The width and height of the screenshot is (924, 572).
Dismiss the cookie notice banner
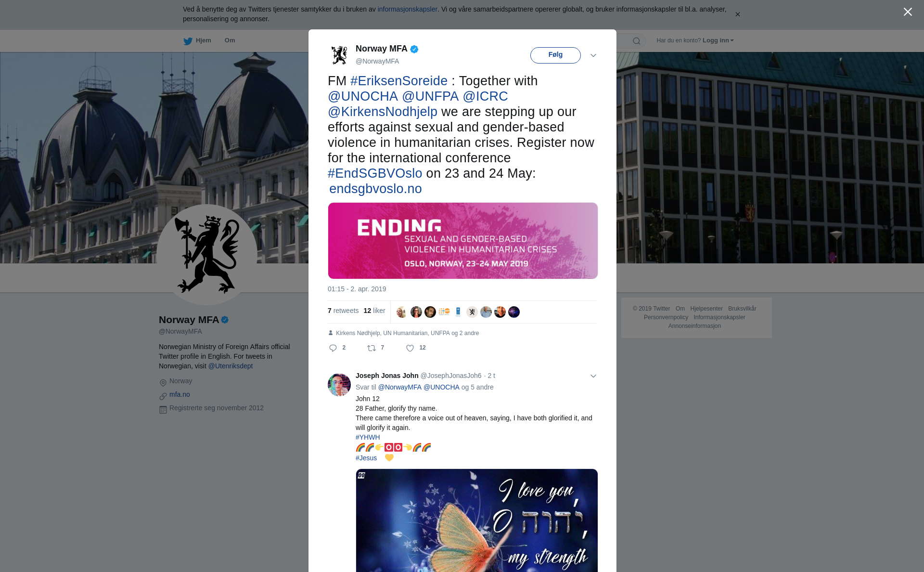pos(738,14)
